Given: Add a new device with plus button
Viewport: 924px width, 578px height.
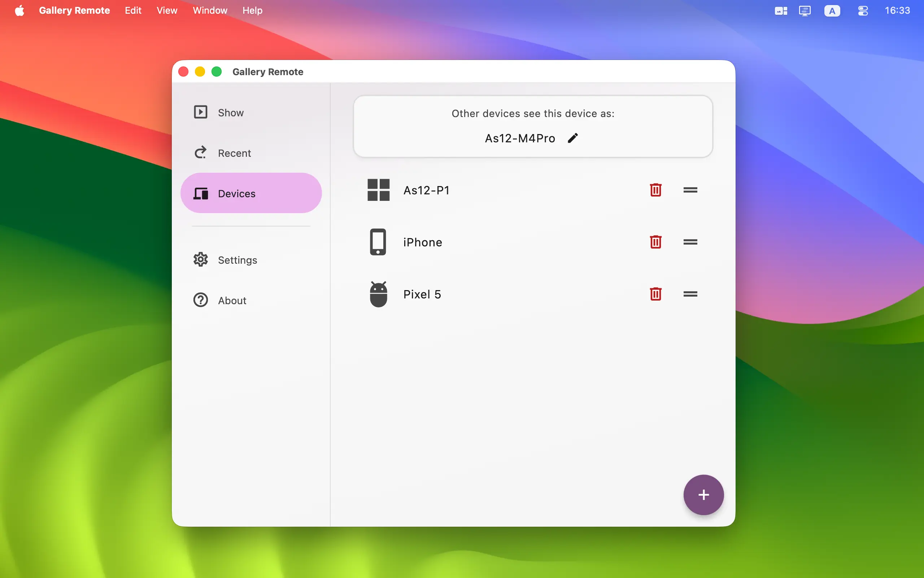Looking at the screenshot, I should pos(703,495).
